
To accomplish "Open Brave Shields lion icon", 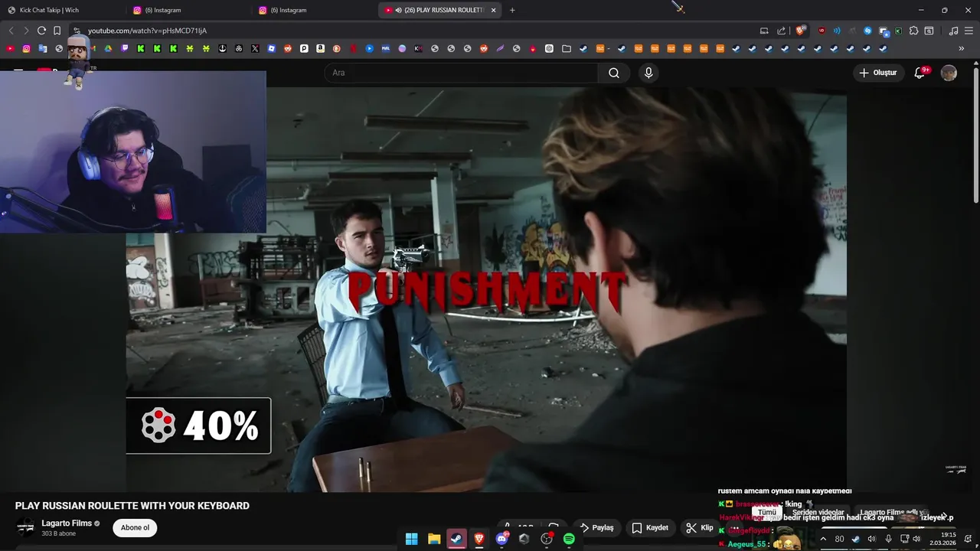I will click(800, 31).
